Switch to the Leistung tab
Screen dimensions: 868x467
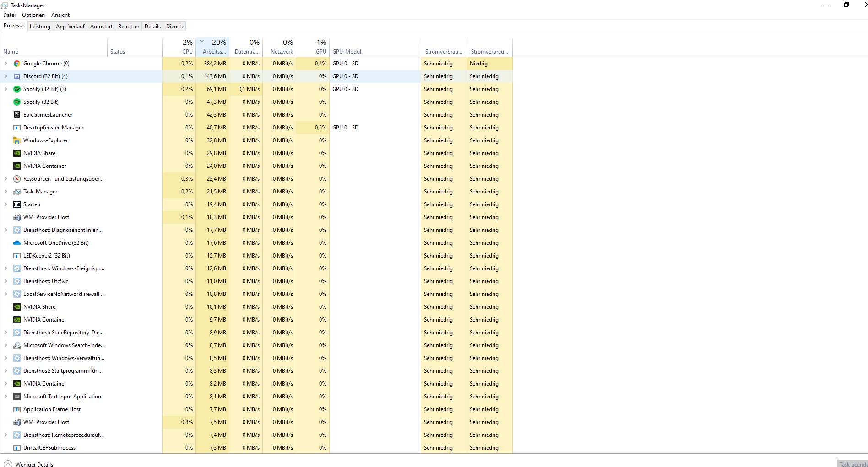pyautogui.click(x=40, y=27)
